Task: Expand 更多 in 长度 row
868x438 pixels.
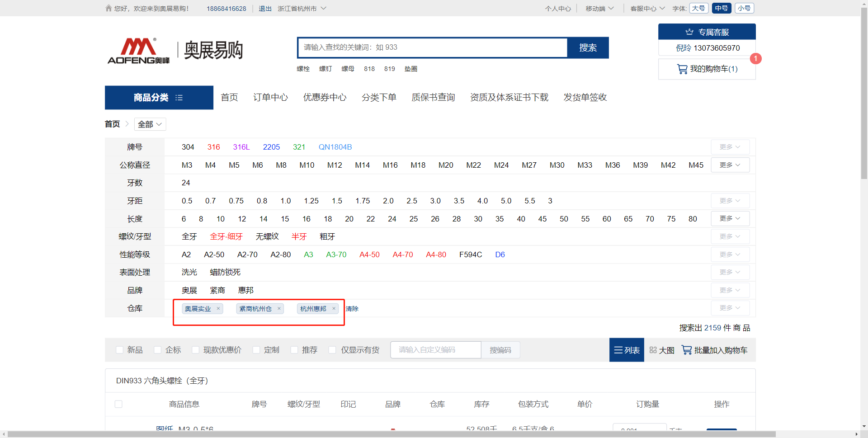Action: (730, 218)
